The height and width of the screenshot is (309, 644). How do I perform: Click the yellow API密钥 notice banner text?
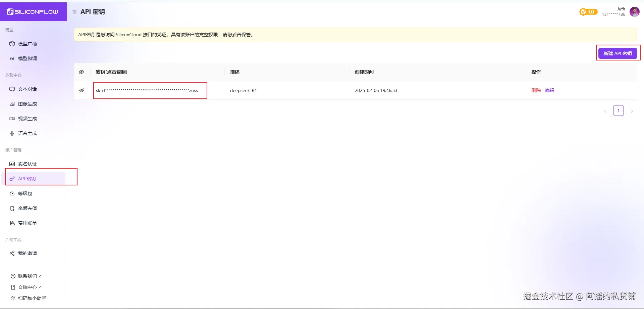tap(166, 35)
